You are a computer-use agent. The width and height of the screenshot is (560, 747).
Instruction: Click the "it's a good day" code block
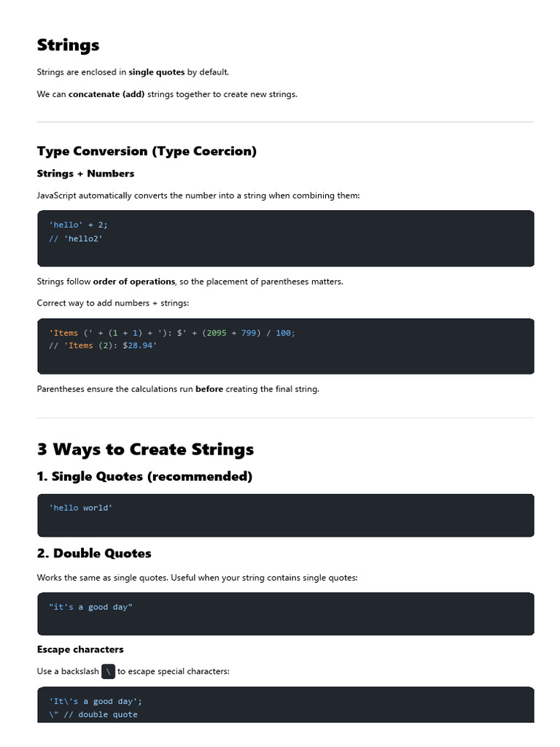pos(90,607)
